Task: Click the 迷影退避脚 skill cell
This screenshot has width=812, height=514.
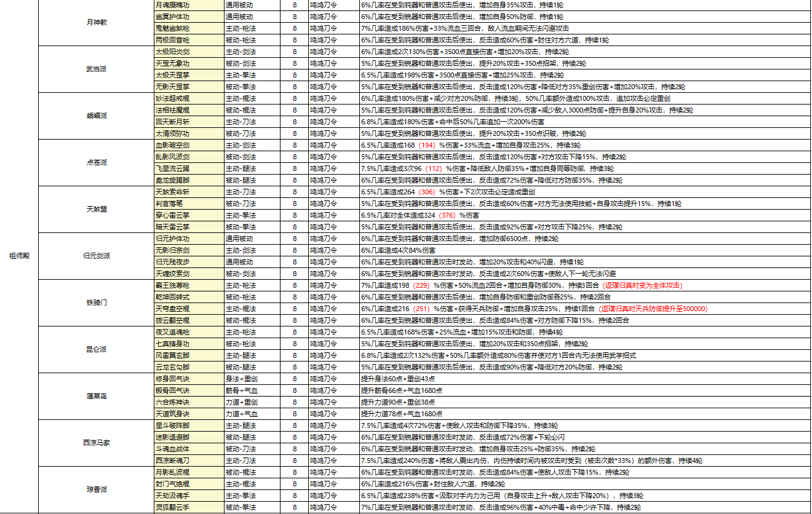Action: [189, 438]
